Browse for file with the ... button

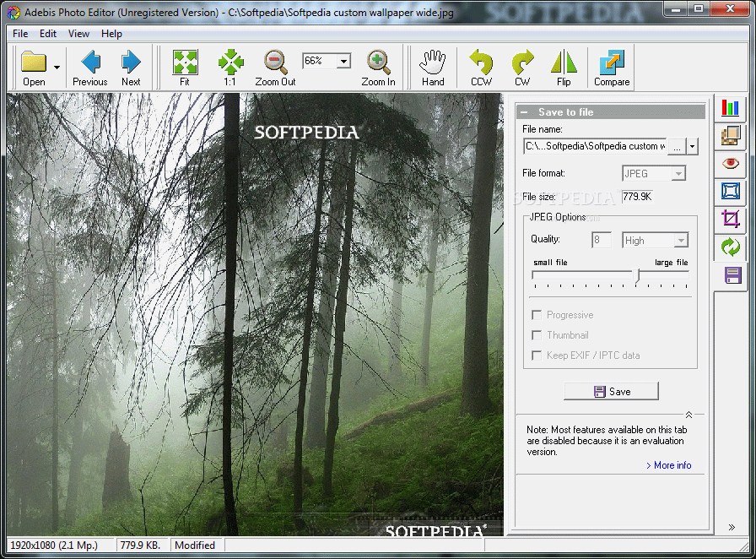[677, 147]
